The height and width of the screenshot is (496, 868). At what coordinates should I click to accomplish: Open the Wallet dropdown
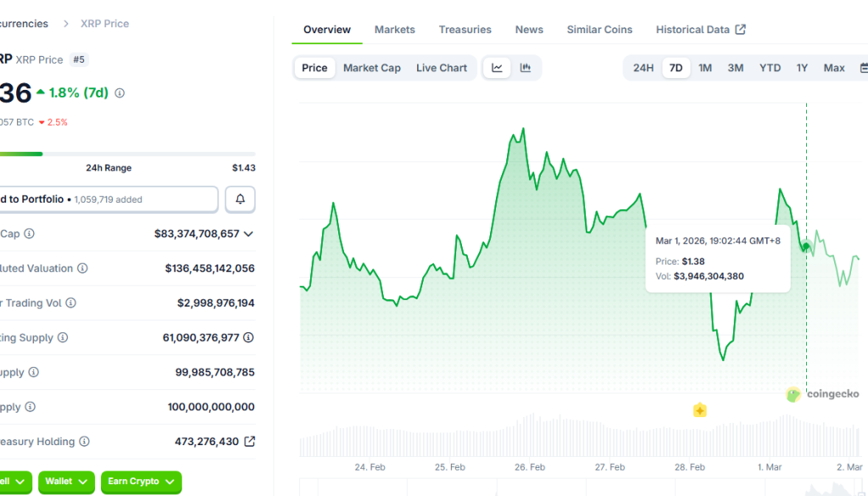66,482
